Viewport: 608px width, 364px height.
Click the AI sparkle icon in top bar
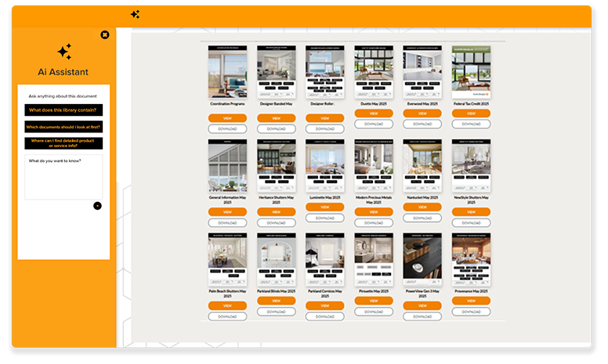click(x=135, y=15)
